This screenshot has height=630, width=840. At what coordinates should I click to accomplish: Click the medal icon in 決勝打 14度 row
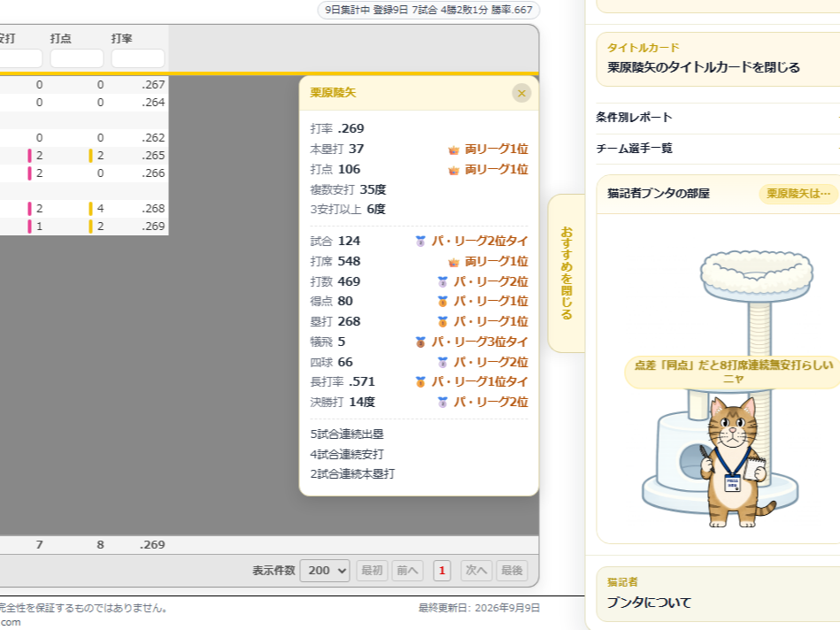(443, 402)
